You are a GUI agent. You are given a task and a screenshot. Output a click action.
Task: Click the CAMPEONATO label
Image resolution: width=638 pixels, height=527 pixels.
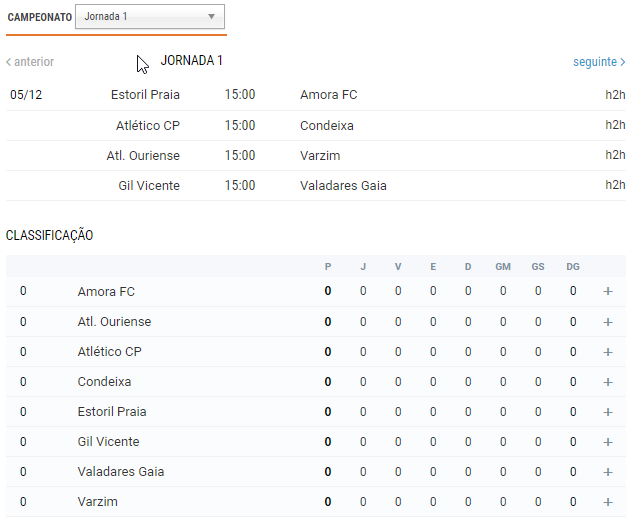click(40, 17)
